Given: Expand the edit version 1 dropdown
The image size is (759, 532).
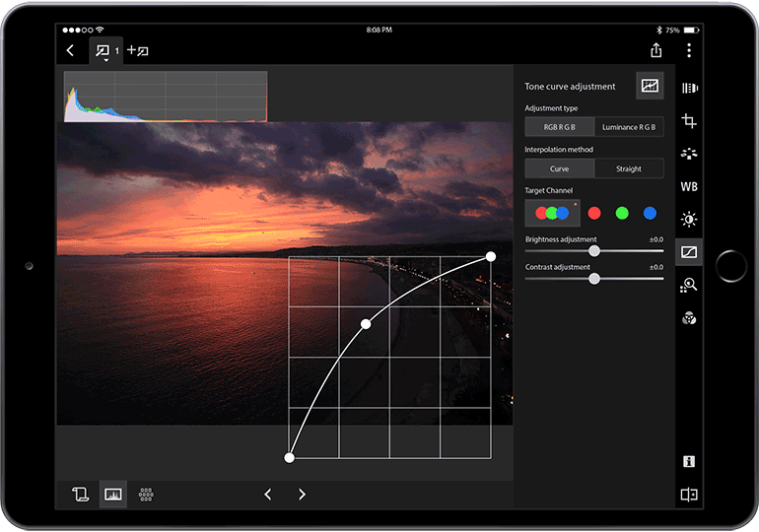Looking at the screenshot, I should click(x=104, y=51).
